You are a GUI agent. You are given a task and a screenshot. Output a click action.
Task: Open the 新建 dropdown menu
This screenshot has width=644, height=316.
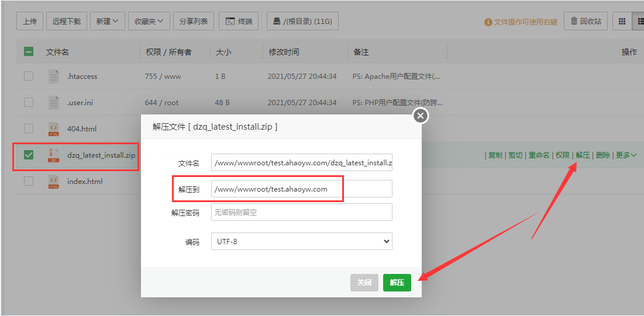coord(107,22)
